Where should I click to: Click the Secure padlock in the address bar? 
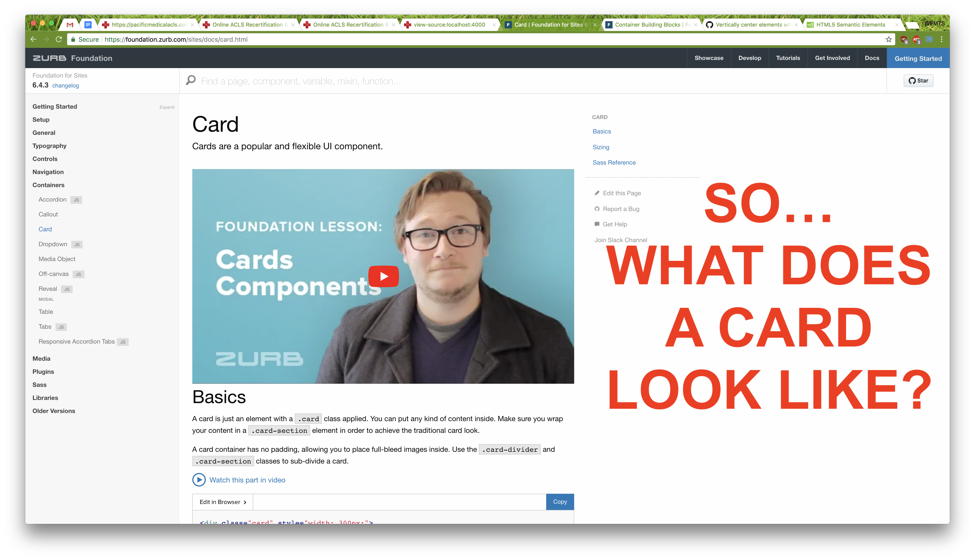73,39
